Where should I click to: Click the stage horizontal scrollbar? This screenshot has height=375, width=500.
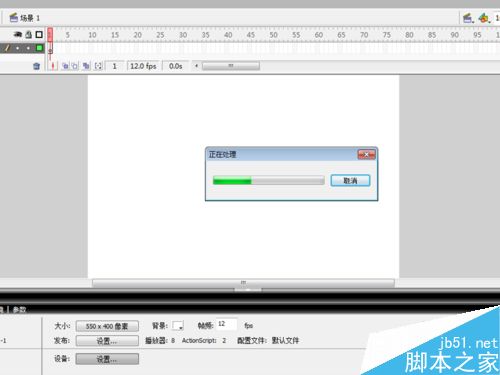click(243, 283)
